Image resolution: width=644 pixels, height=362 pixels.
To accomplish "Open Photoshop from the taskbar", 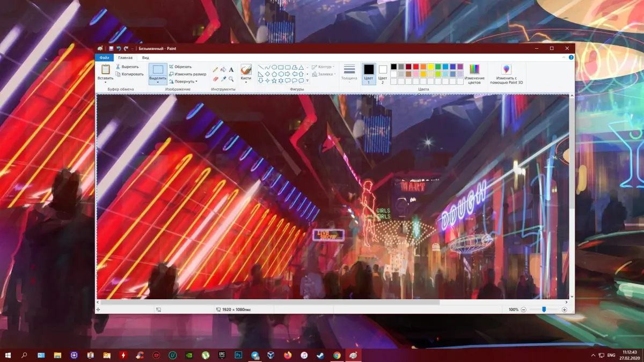I will point(238,355).
